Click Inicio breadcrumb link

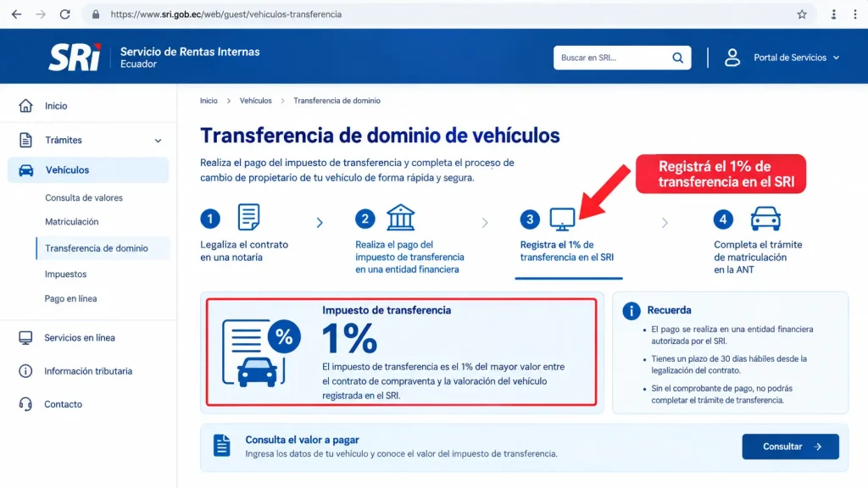(209, 101)
